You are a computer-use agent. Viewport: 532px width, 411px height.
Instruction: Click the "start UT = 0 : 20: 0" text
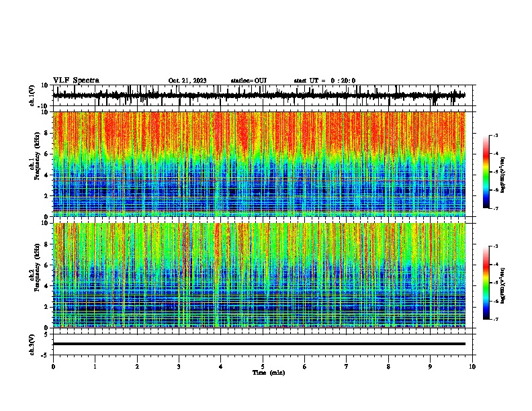point(324,81)
